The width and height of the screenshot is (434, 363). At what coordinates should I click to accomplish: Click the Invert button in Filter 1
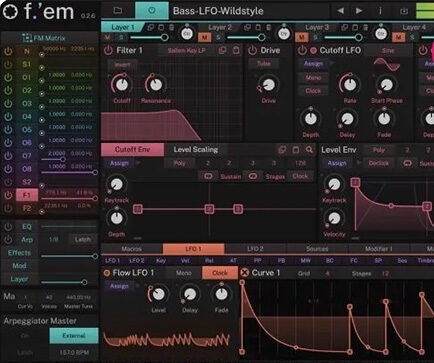click(122, 64)
